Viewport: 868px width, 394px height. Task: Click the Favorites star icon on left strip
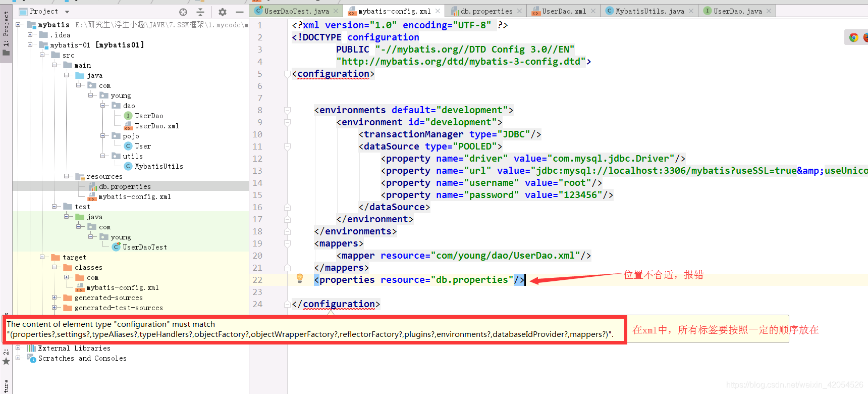coord(6,361)
